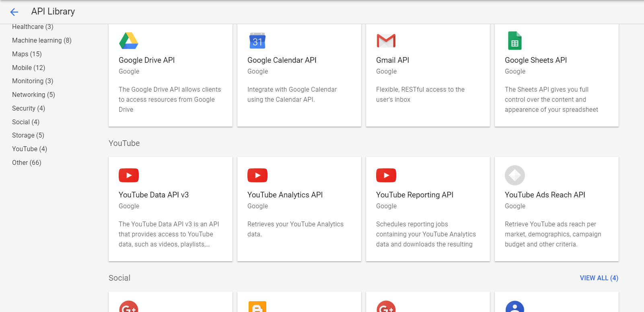Click Google publisher label under Gmail API
The height and width of the screenshot is (312, 644).
click(x=386, y=71)
